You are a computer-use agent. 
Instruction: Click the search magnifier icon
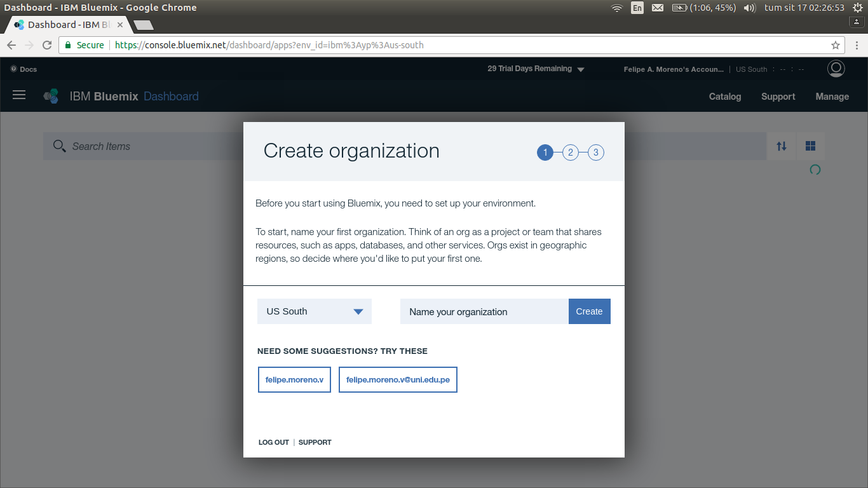(x=59, y=147)
